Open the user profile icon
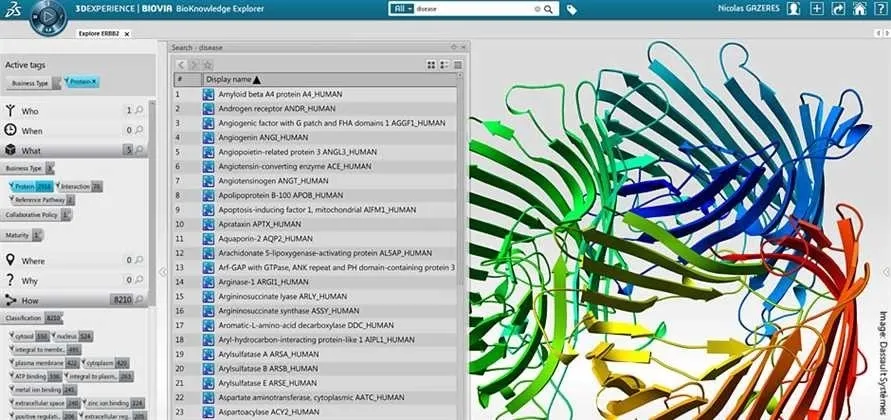Viewport: 891px width, 420px height. click(793, 9)
